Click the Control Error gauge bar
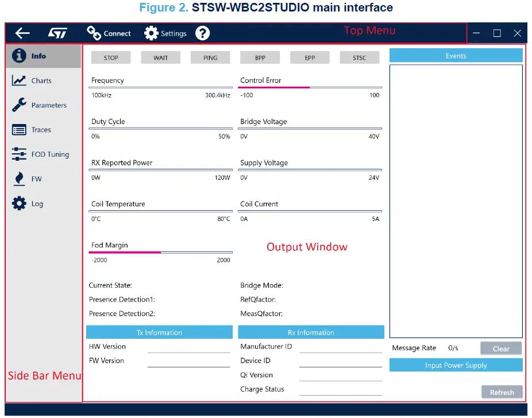Screen dimensions: 532x418 (310, 87)
